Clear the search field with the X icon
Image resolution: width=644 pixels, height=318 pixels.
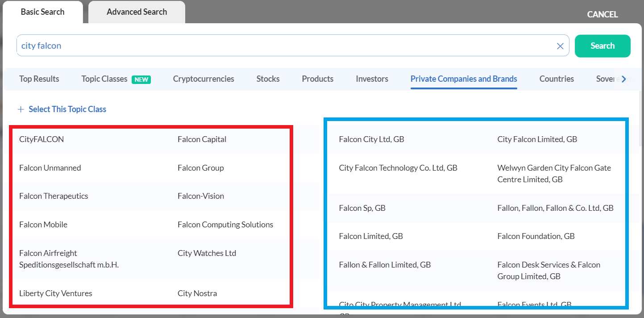pyautogui.click(x=560, y=46)
